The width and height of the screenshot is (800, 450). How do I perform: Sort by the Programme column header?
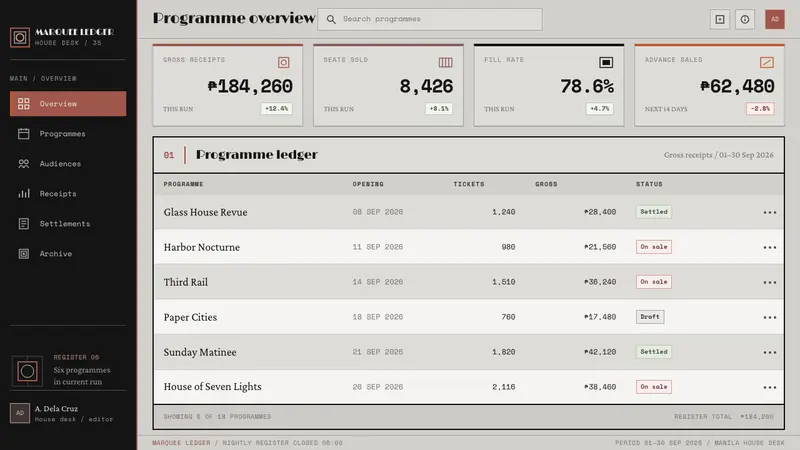tap(183, 184)
